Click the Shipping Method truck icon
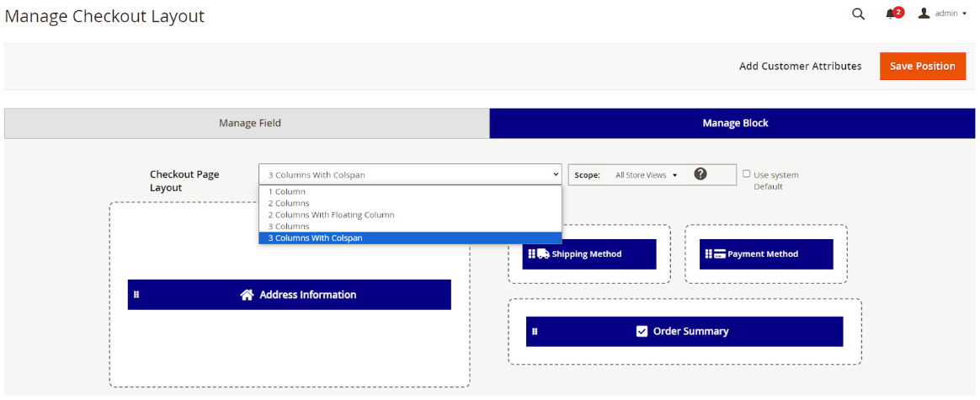 (543, 253)
